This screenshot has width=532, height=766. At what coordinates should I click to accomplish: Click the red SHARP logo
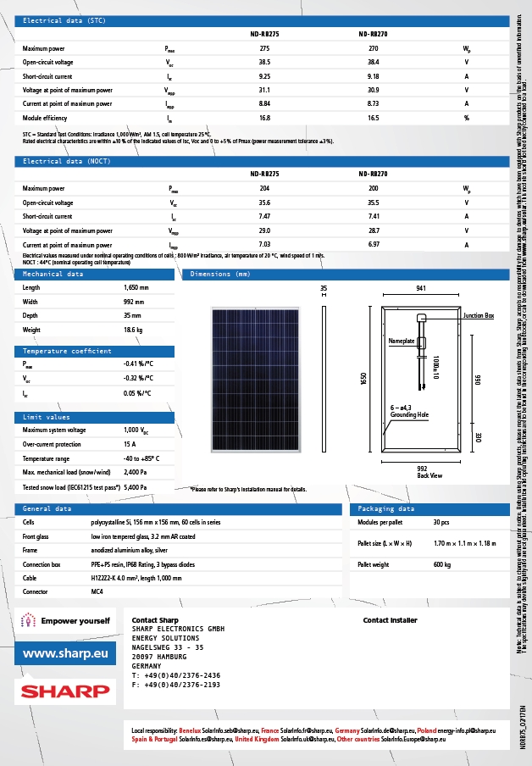tap(65, 691)
